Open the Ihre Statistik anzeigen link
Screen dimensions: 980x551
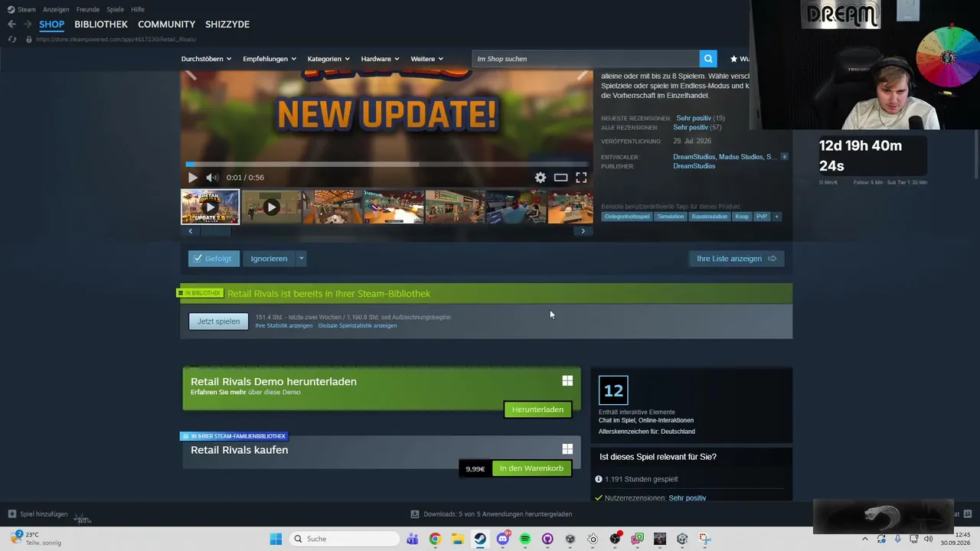click(x=284, y=325)
